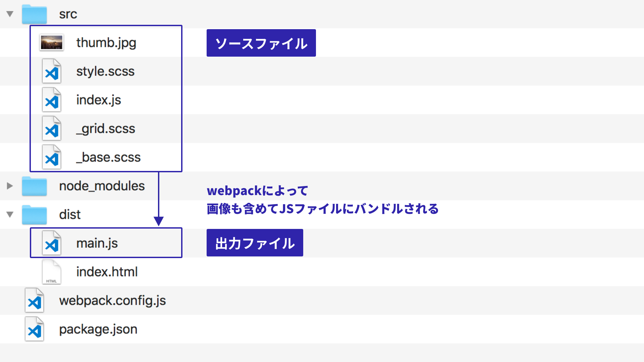This screenshot has width=644, height=362.
Task: Click the style.scss file icon
Action: click(x=51, y=71)
